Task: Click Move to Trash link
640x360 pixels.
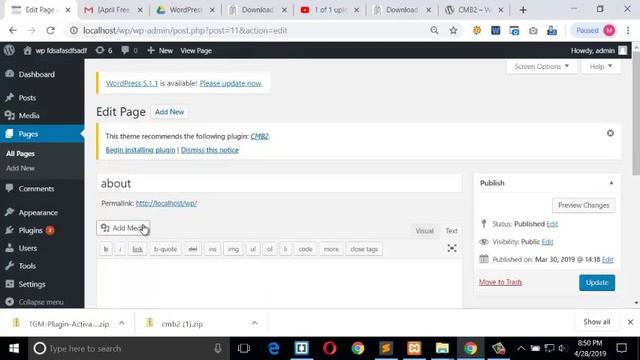Action: coord(500,282)
